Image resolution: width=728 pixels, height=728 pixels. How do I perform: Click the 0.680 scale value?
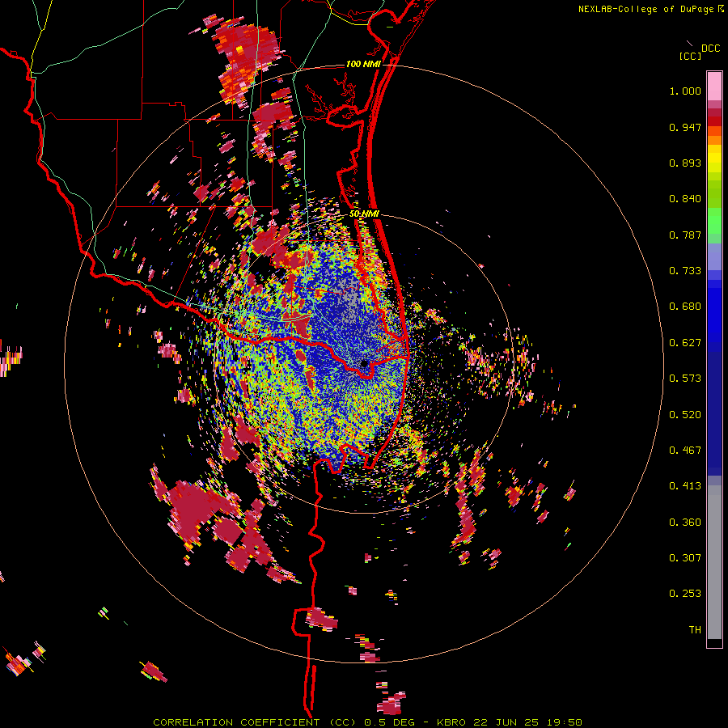685,307
